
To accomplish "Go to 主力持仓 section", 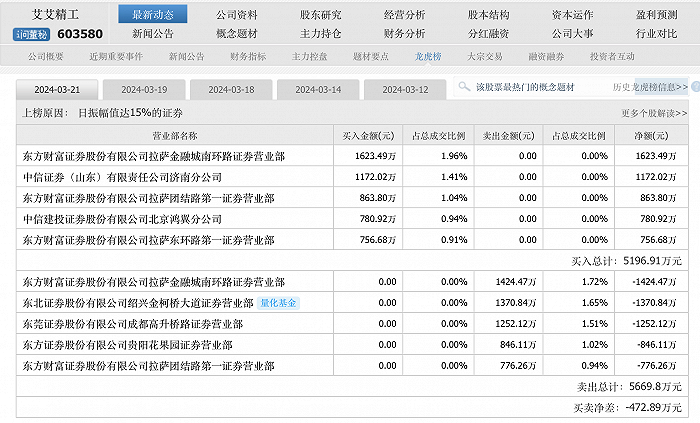I will tap(321, 33).
